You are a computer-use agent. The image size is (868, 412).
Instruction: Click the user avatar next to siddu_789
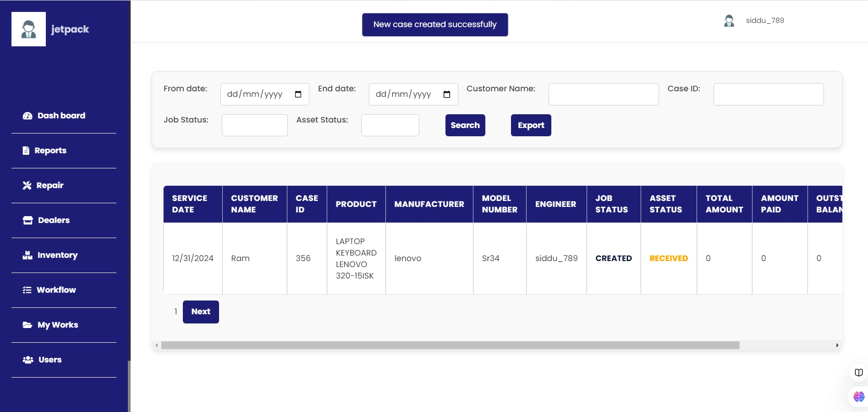pos(729,21)
